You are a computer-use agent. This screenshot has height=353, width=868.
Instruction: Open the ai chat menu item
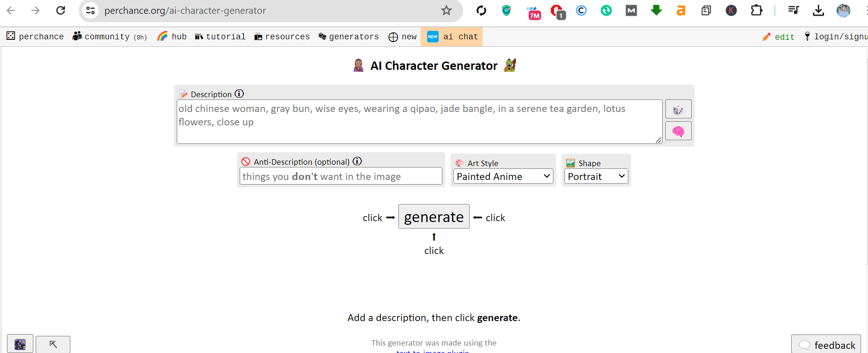point(452,37)
